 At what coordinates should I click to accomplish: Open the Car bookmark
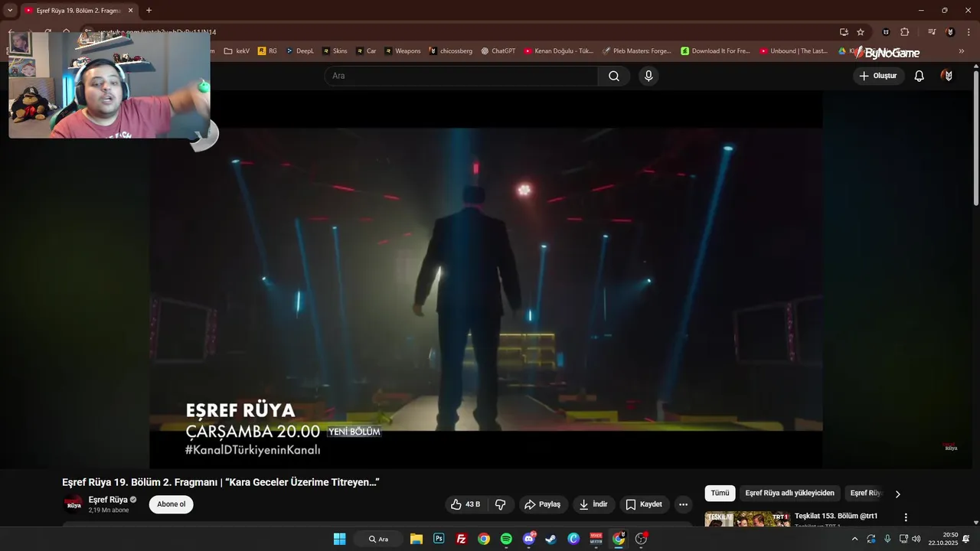tap(366, 51)
